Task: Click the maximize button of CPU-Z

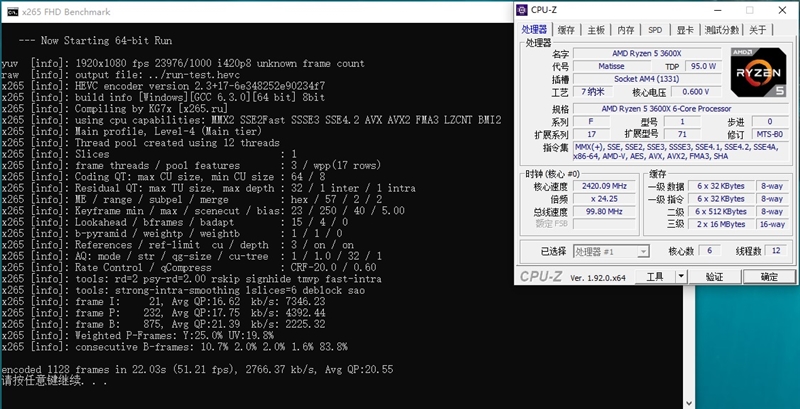Action: 749,10
